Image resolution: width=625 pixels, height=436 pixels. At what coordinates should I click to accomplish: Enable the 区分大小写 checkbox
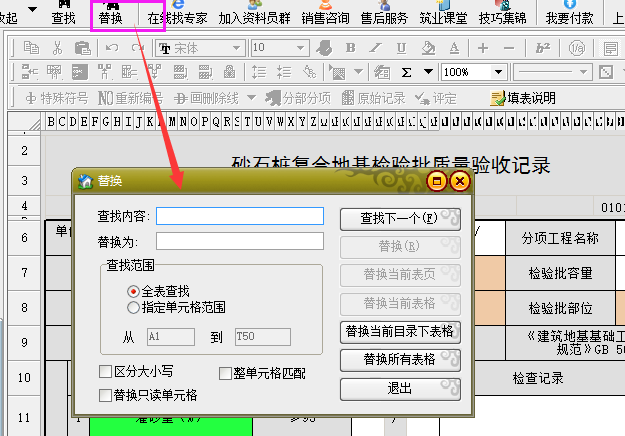[x=106, y=372]
